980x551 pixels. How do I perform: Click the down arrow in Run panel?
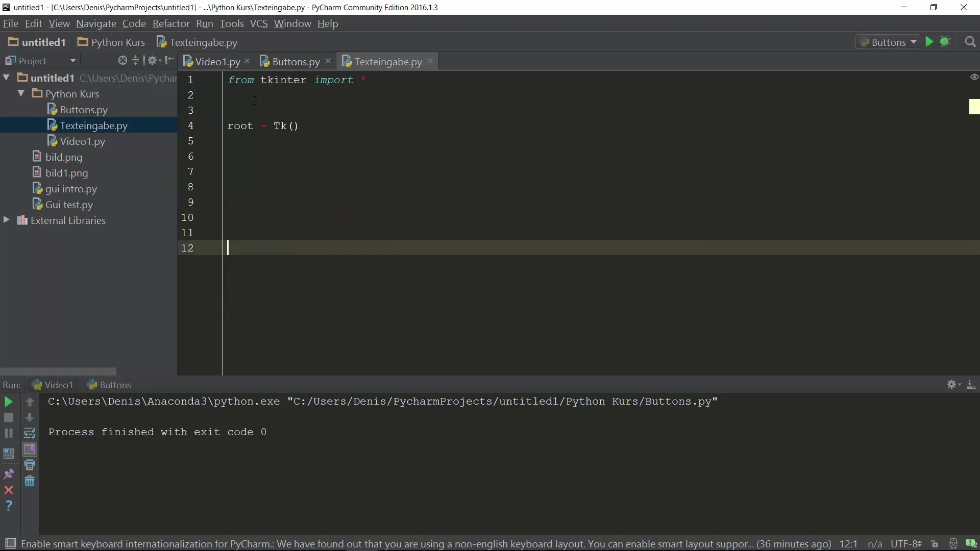30,418
